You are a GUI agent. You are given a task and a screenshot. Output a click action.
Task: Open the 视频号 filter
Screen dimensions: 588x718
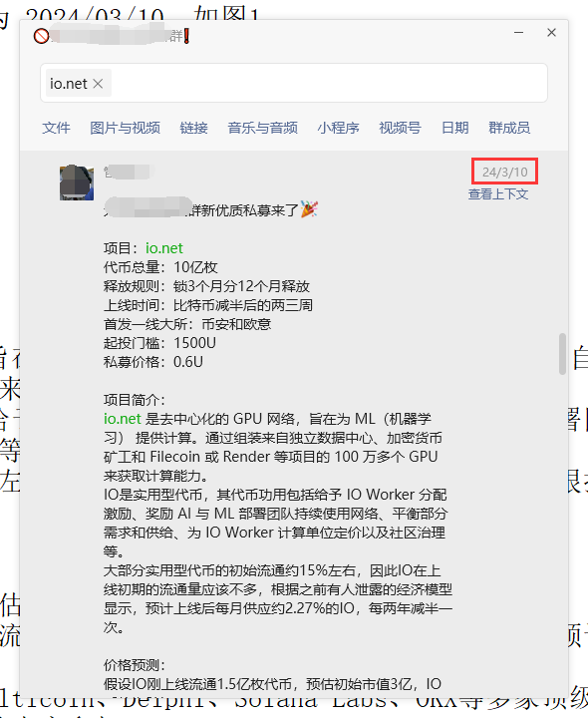[400, 128]
